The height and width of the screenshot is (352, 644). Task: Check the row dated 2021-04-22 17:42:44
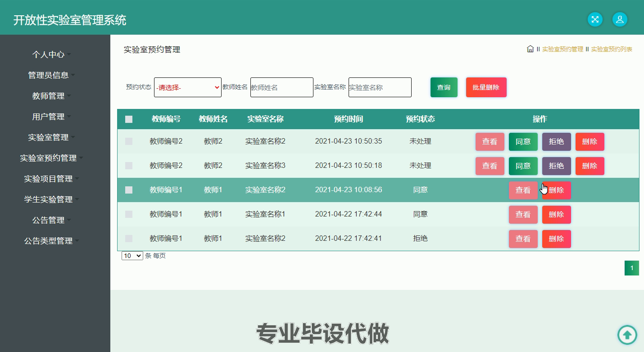coord(129,214)
